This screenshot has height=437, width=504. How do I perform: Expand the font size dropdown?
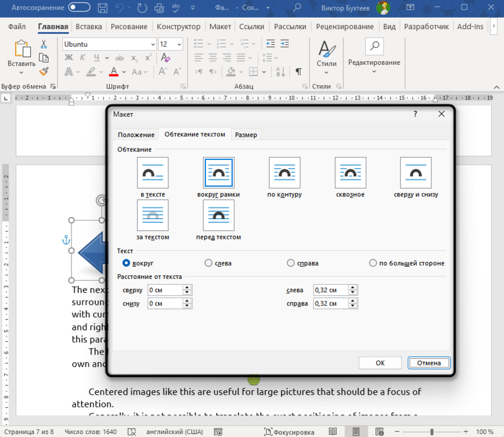[179, 44]
